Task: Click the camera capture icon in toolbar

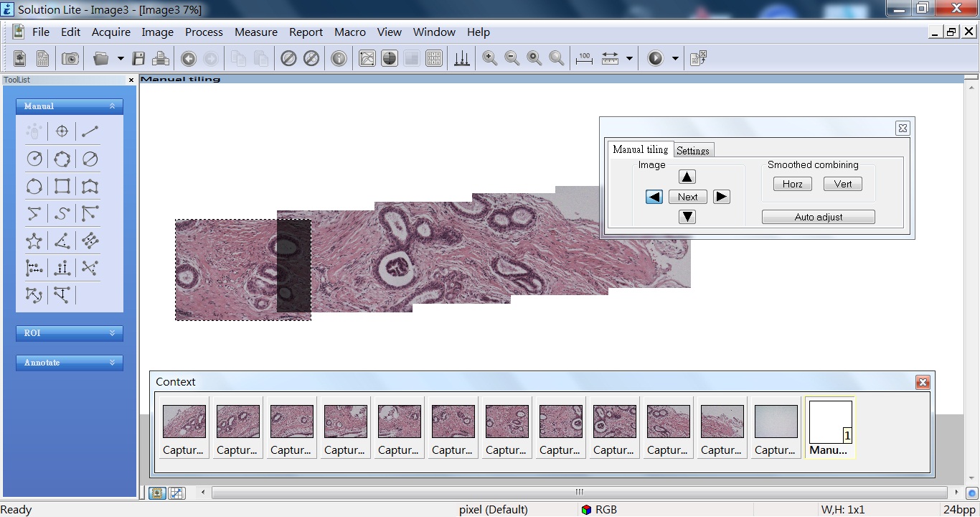Action: [70, 59]
